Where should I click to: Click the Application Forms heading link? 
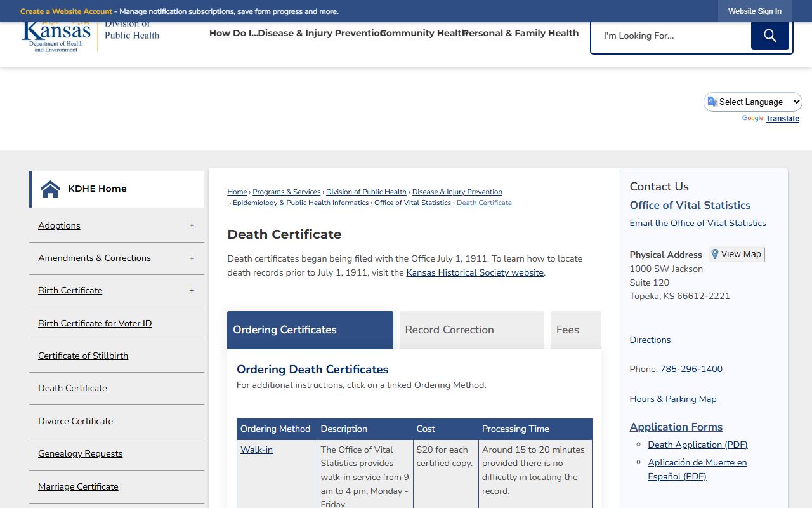click(676, 427)
